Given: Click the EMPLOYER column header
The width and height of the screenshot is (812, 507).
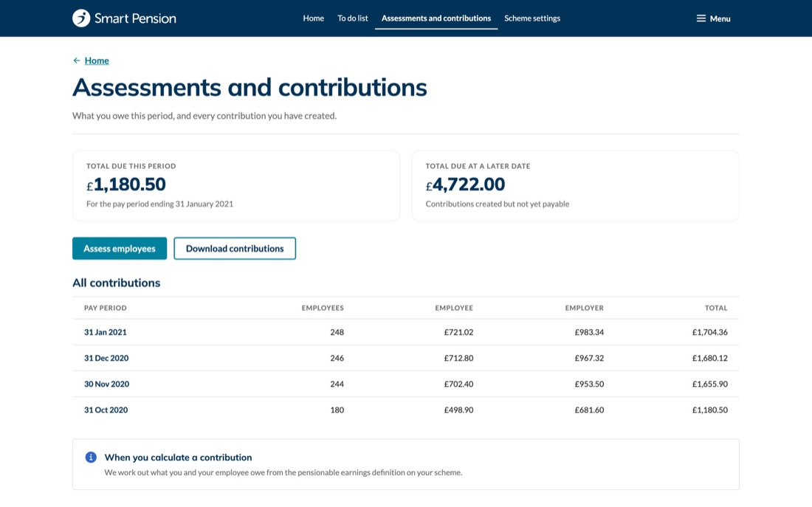Looking at the screenshot, I should tap(584, 308).
